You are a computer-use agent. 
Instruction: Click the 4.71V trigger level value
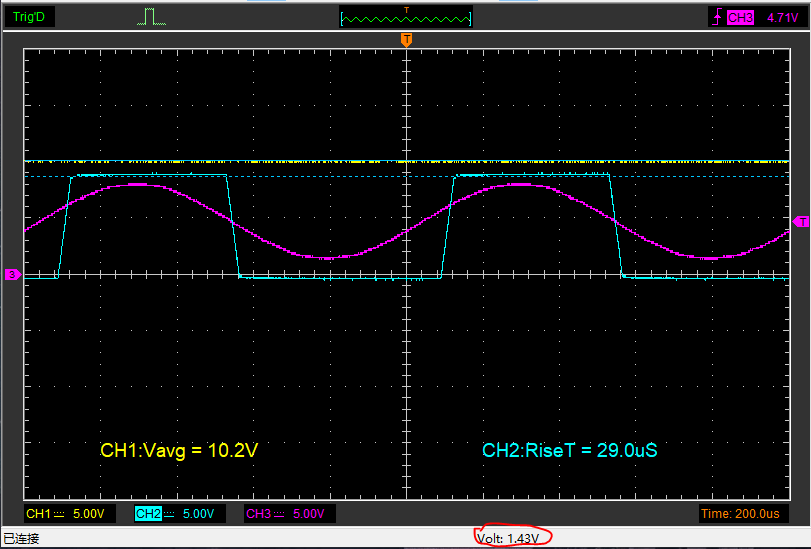pyautogui.click(x=781, y=17)
